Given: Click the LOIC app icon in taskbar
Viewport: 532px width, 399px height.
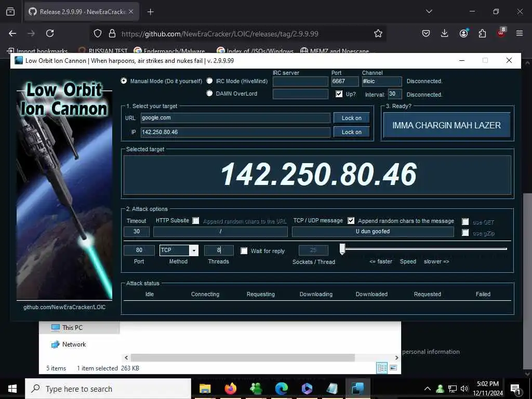Looking at the screenshot, I should 357,389.
